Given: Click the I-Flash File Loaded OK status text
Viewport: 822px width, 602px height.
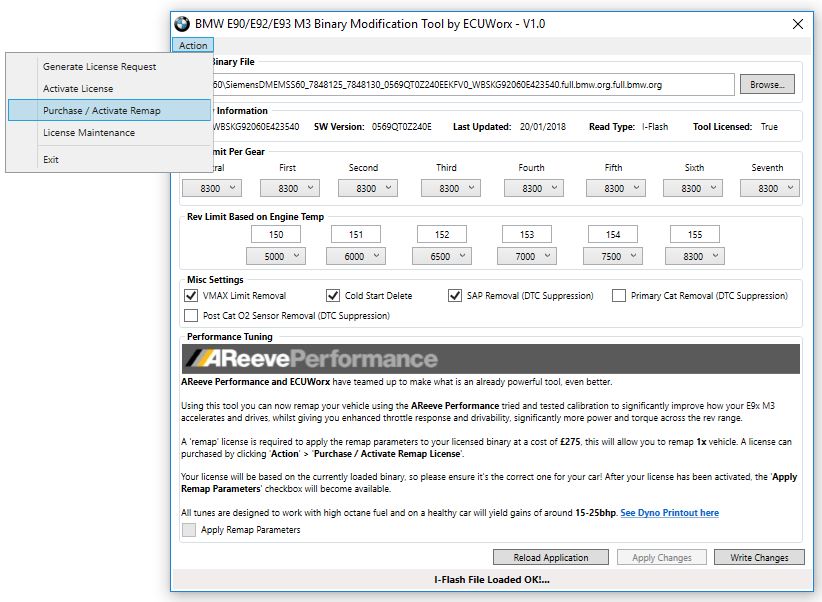Looking at the screenshot, I should click(x=492, y=579).
